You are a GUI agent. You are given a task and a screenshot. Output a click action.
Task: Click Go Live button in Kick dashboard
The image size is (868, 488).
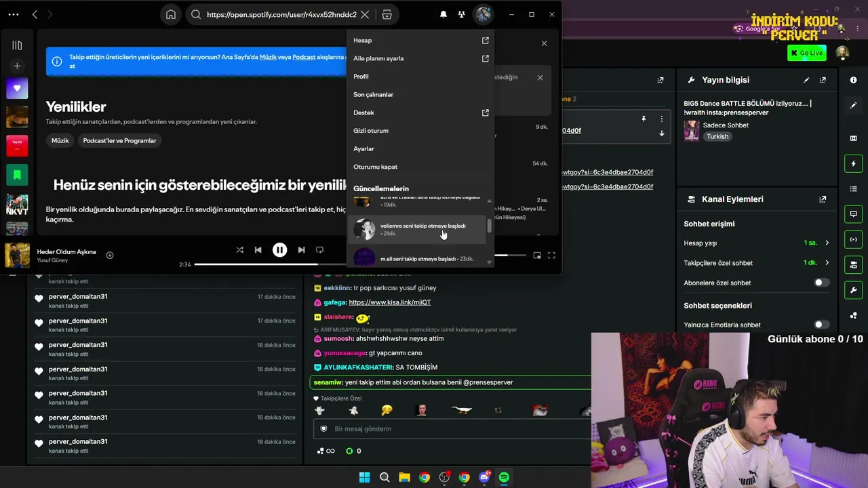tap(806, 53)
